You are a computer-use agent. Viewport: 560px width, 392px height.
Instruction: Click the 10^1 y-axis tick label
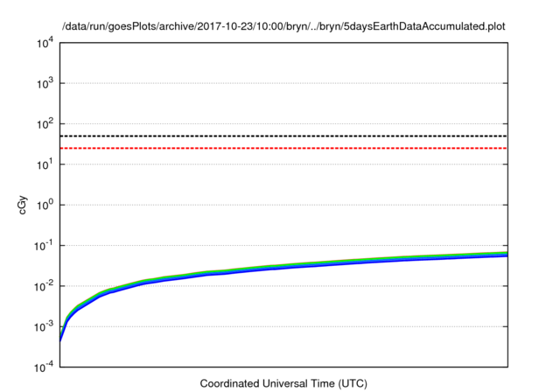45,165
